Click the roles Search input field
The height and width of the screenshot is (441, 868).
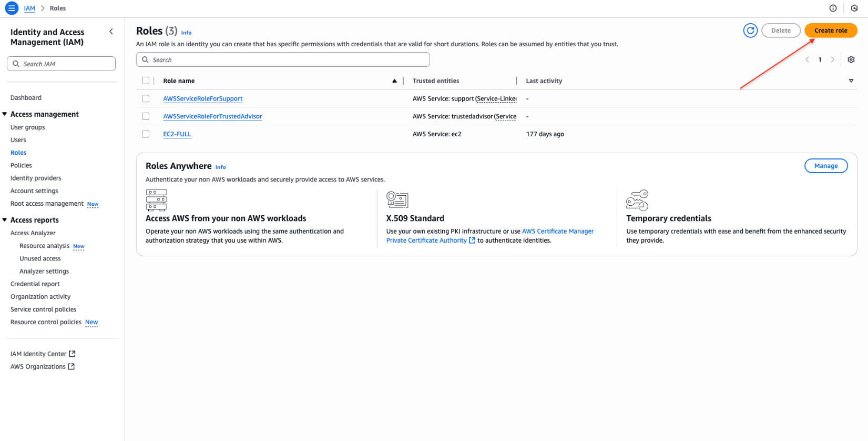pos(283,60)
